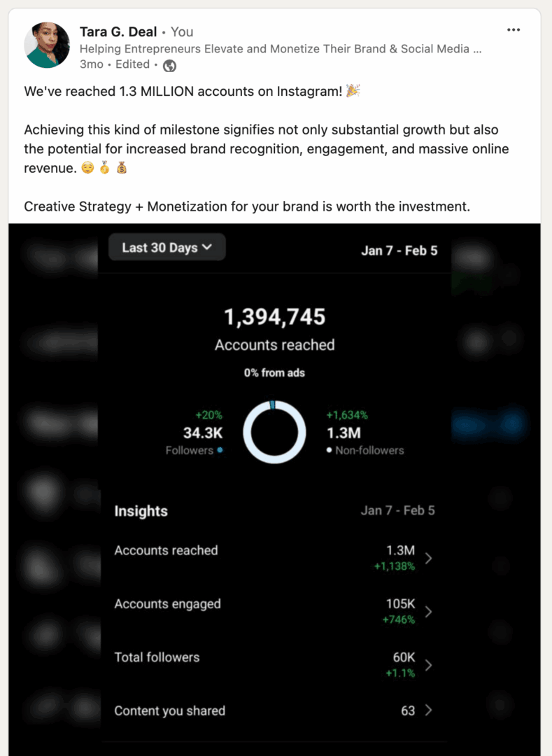Open the Accounts reached insights row
The width and height of the screenshot is (552, 756).
(274, 558)
